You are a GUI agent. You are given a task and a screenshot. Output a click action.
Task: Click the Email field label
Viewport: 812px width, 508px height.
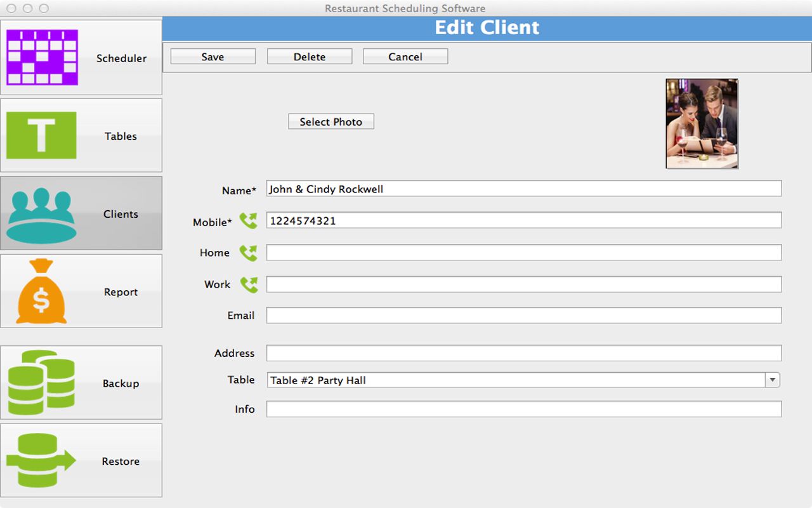[241, 316]
